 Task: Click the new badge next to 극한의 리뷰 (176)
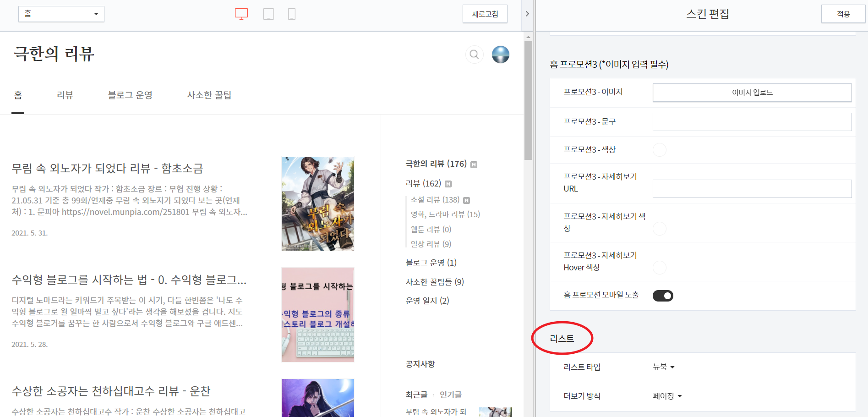point(474,165)
